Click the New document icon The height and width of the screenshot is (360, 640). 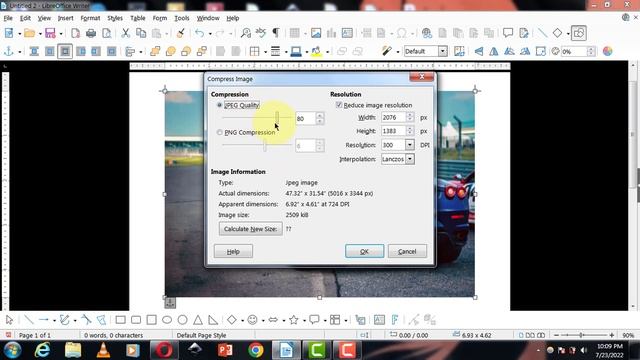(x=9, y=33)
